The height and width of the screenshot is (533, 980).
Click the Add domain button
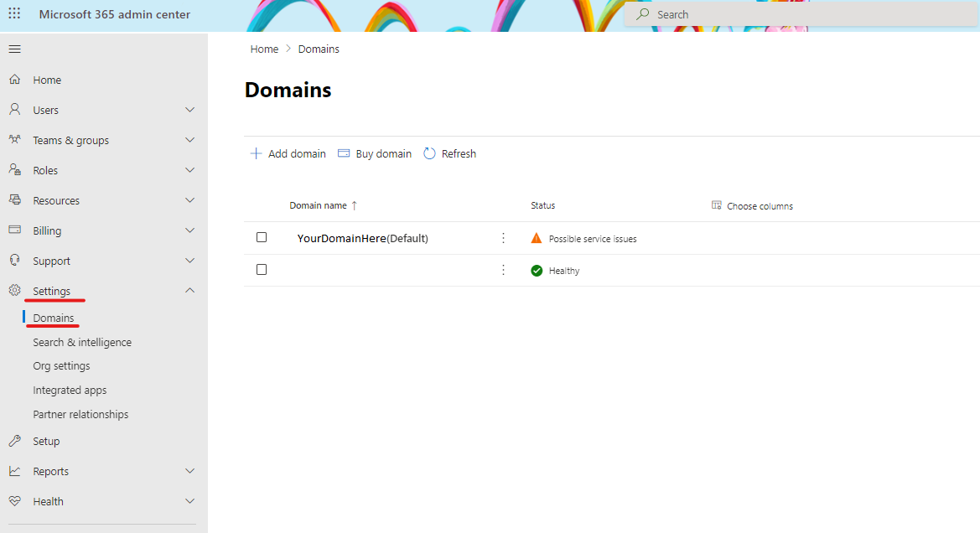coord(288,153)
